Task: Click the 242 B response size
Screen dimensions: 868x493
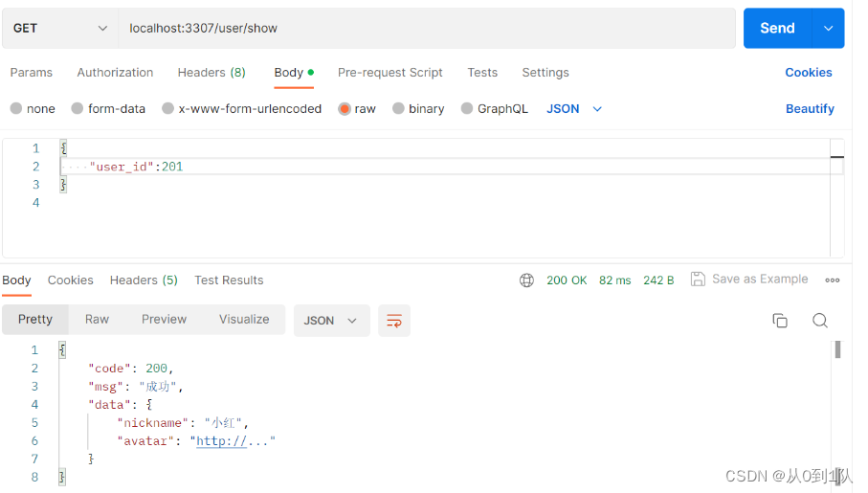Action: pos(658,280)
